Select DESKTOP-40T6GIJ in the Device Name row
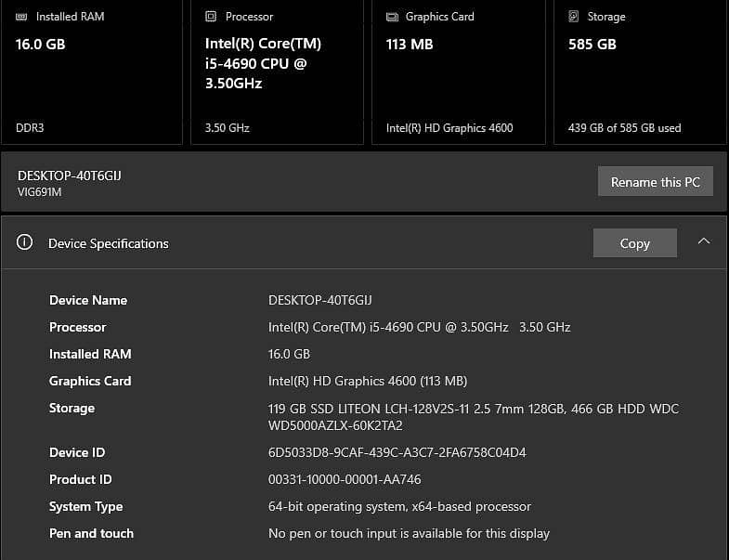The image size is (729, 560). (x=319, y=300)
